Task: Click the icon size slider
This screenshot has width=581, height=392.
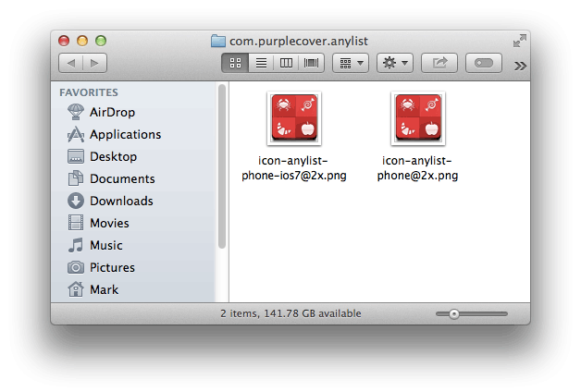Action: pyautogui.click(x=472, y=314)
